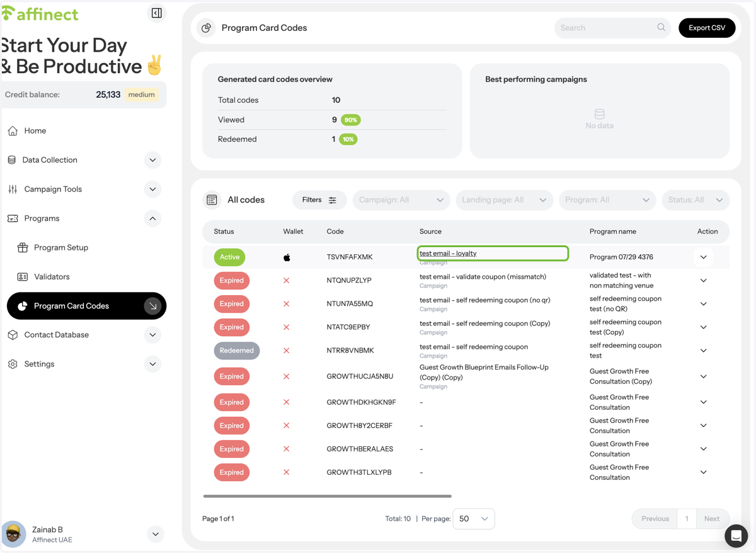This screenshot has width=756, height=553.
Task: Collapse the Programs menu chevron
Action: coord(152,218)
